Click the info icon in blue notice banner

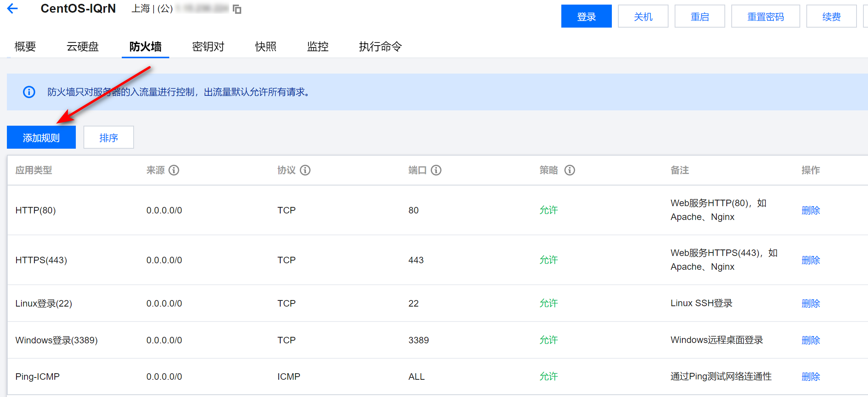(x=29, y=92)
